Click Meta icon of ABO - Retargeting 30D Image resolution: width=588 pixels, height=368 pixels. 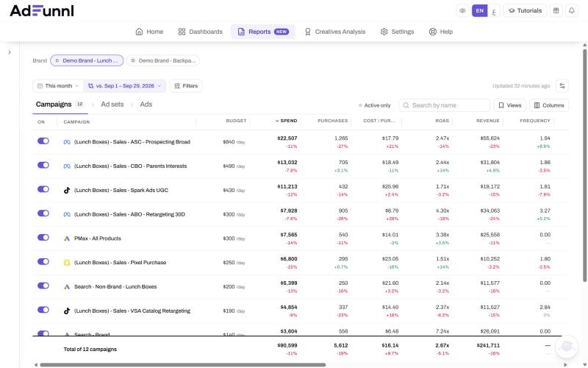[67, 214]
